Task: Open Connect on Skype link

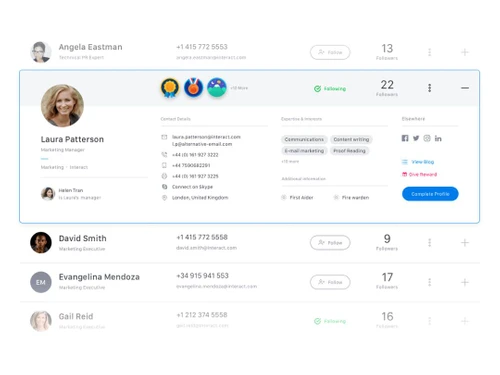Action: click(x=192, y=187)
